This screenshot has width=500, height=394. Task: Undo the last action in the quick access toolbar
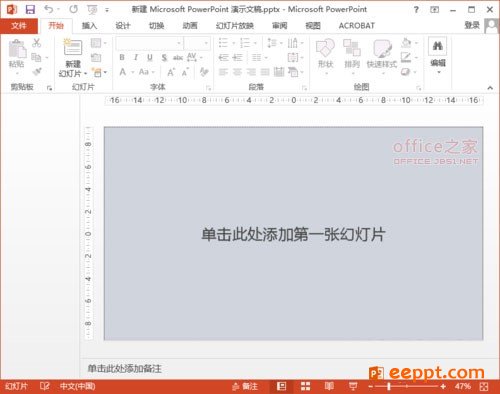click(49, 9)
